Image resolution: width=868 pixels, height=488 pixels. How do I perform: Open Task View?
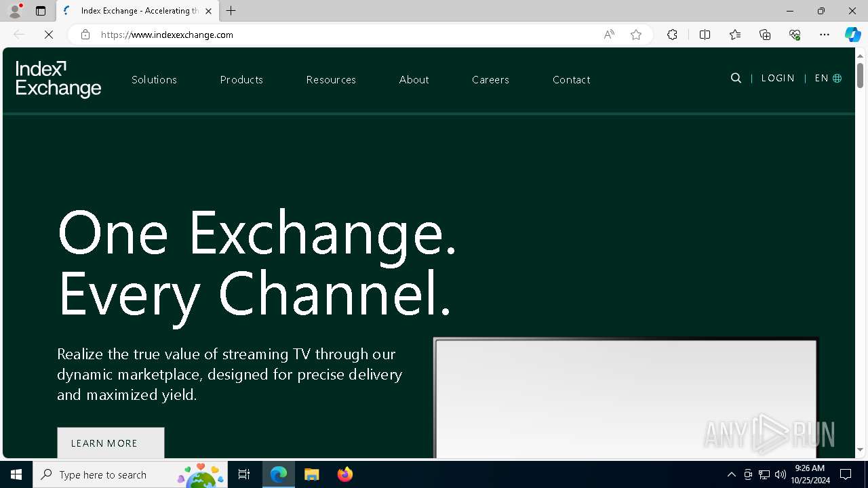pyautogui.click(x=244, y=474)
